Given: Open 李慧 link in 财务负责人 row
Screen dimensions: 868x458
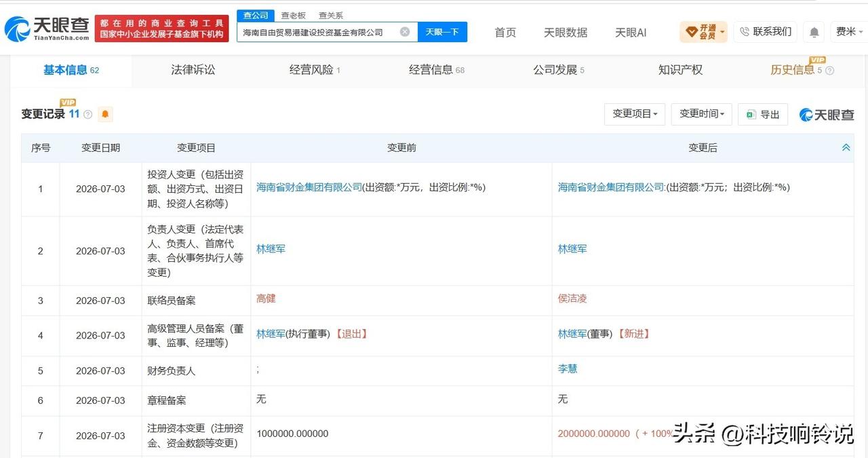Looking at the screenshot, I should click(568, 369).
